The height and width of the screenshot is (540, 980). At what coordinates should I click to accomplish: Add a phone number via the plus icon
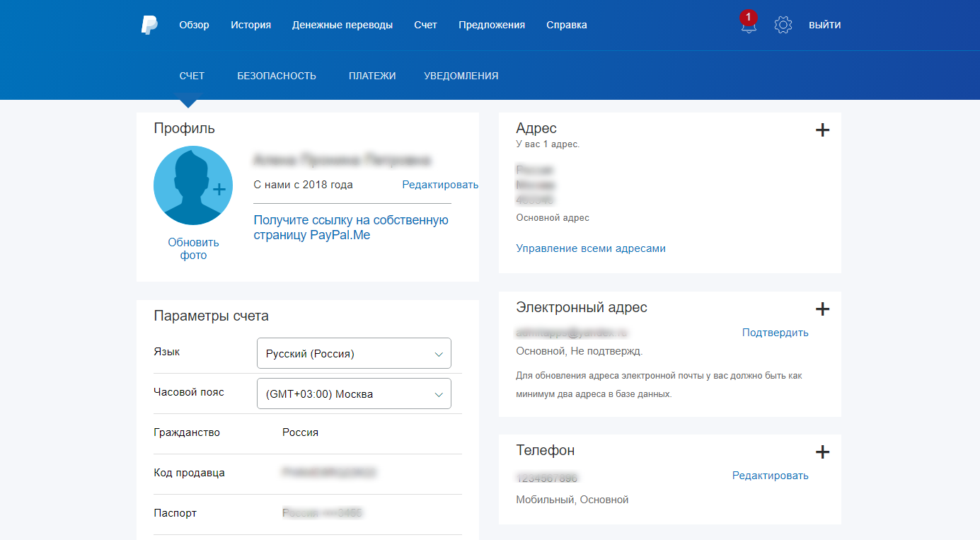click(x=822, y=452)
